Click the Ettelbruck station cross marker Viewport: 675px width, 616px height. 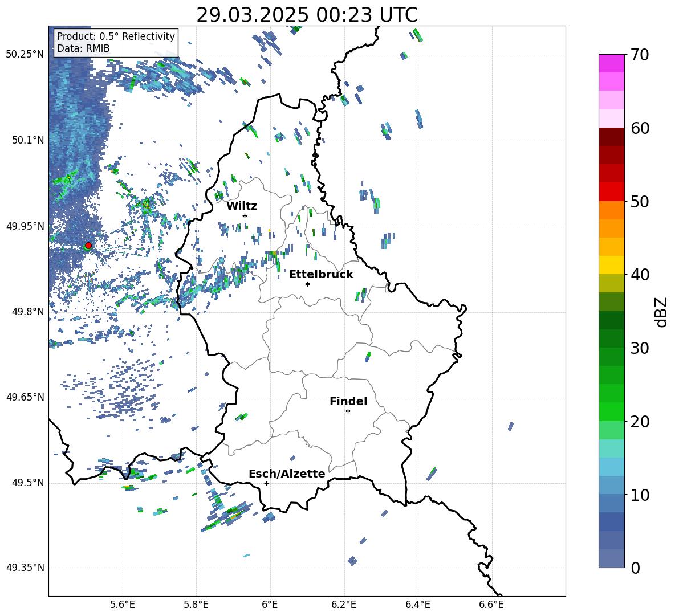coord(307,284)
